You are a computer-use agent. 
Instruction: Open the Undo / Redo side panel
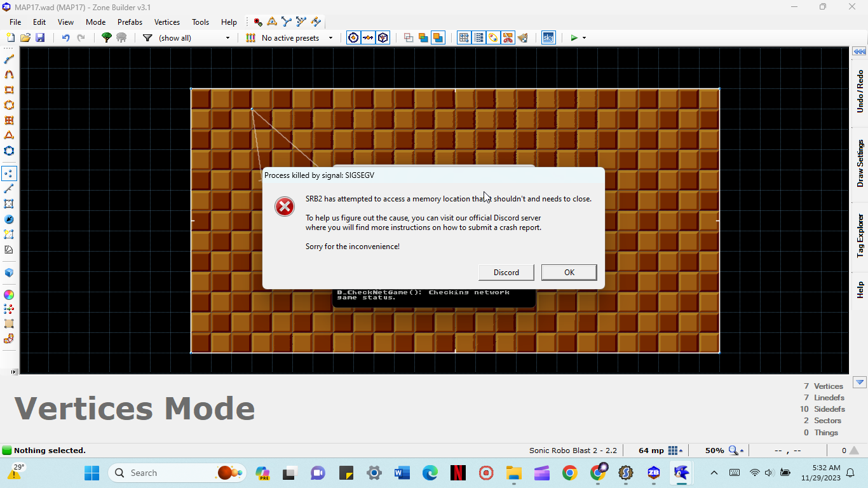pyautogui.click(x=860, y=91)
